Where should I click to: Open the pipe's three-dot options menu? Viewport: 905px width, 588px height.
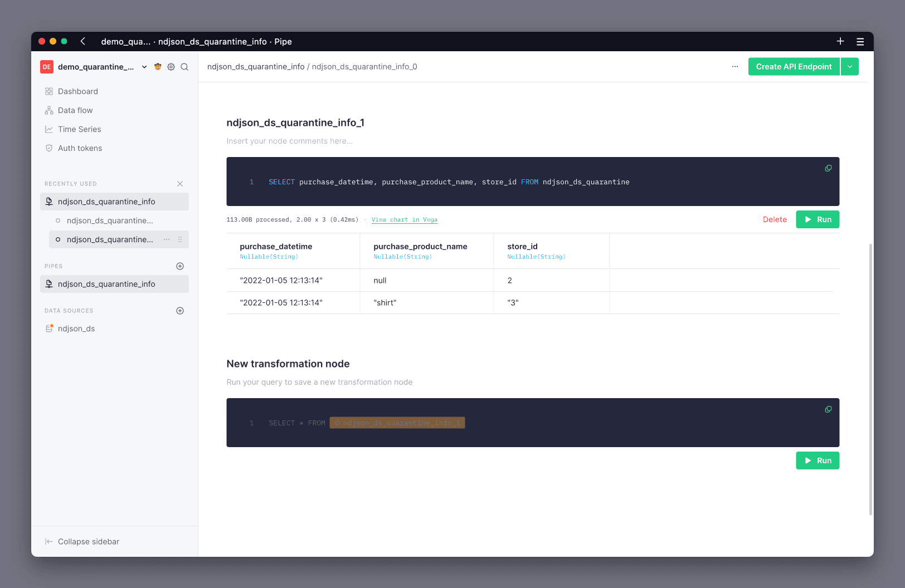point(735,67)
